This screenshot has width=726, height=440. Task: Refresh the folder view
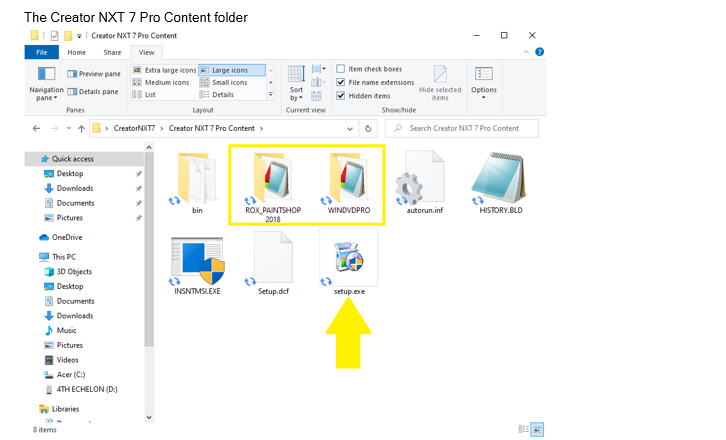tap(368, 129)
